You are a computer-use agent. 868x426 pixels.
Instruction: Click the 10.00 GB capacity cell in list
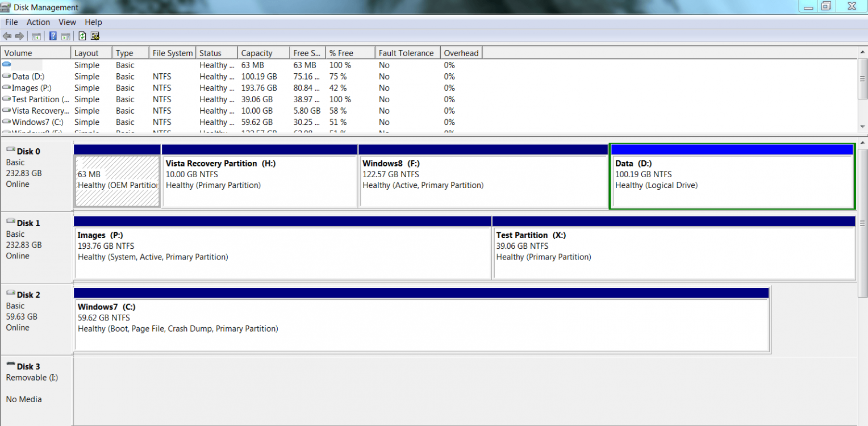pyautogui.click(x=257, y=110)
